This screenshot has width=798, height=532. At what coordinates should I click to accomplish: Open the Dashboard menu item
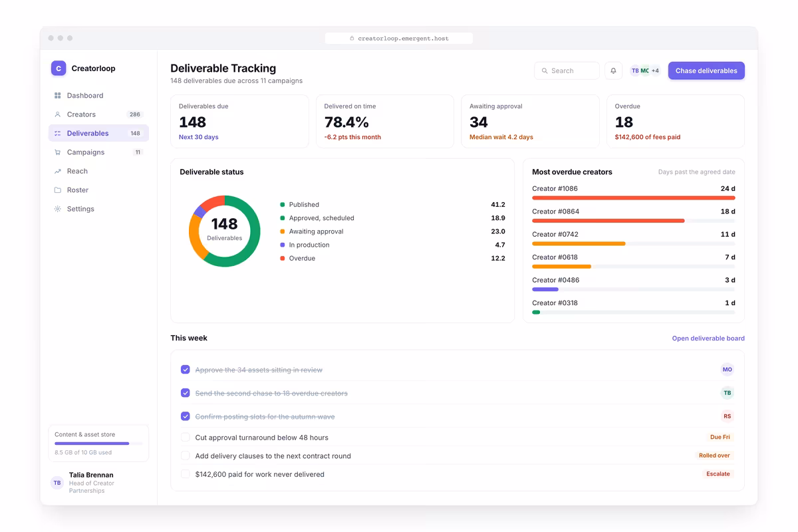(98, 96)
